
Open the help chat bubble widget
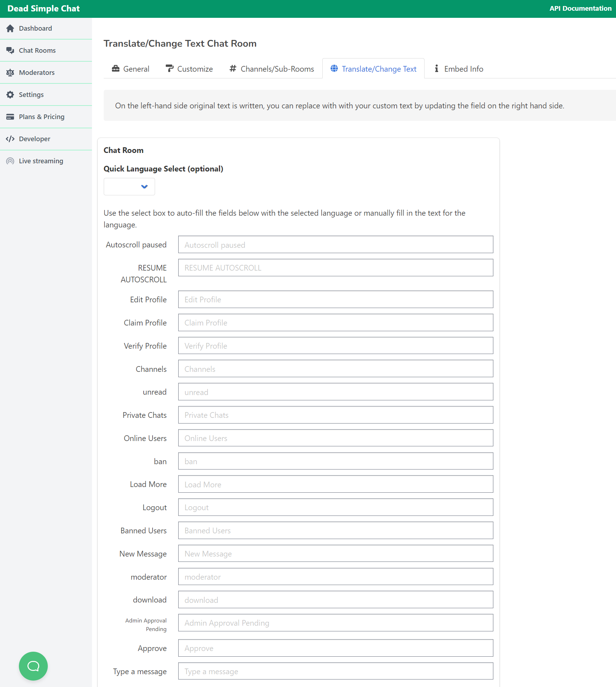click(33, 666)
